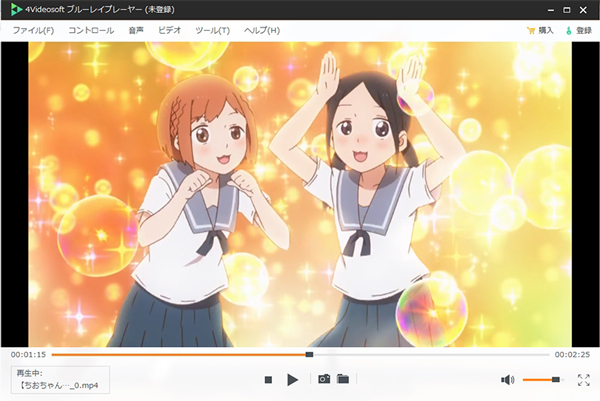
Task: Take a snapshot with the camera icon
Action: tap(324, 379)
